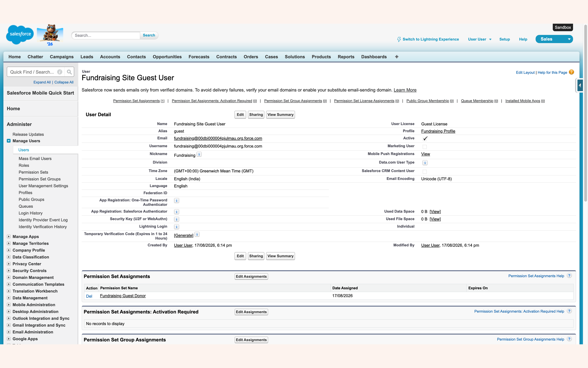
Task: Collapse the right sidebar arrow handle
Action: (580, 85)
